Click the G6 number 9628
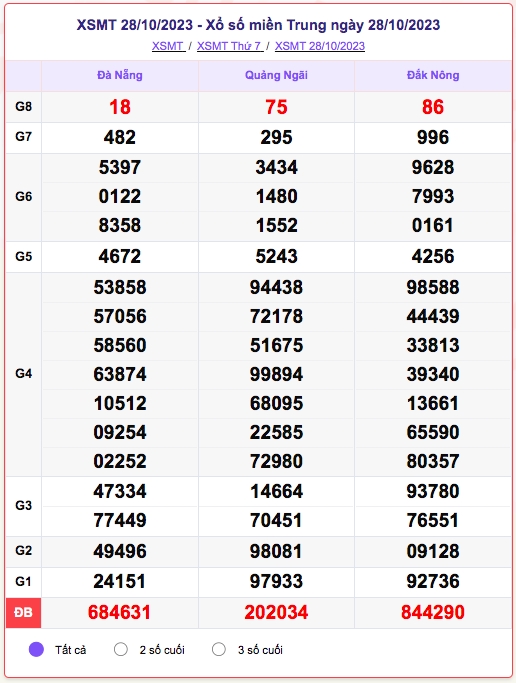Screen dimensions: 516x683 pyautogui.click(x=433, y=168)
